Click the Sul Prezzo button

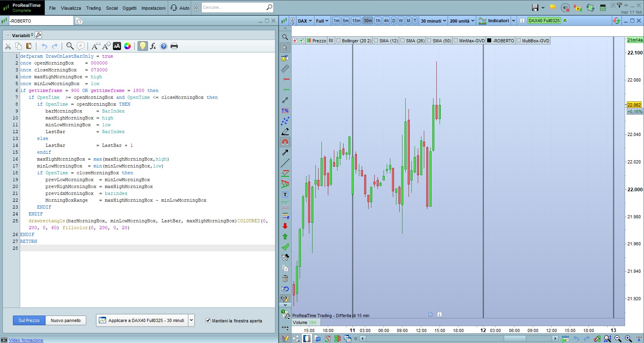29,320
